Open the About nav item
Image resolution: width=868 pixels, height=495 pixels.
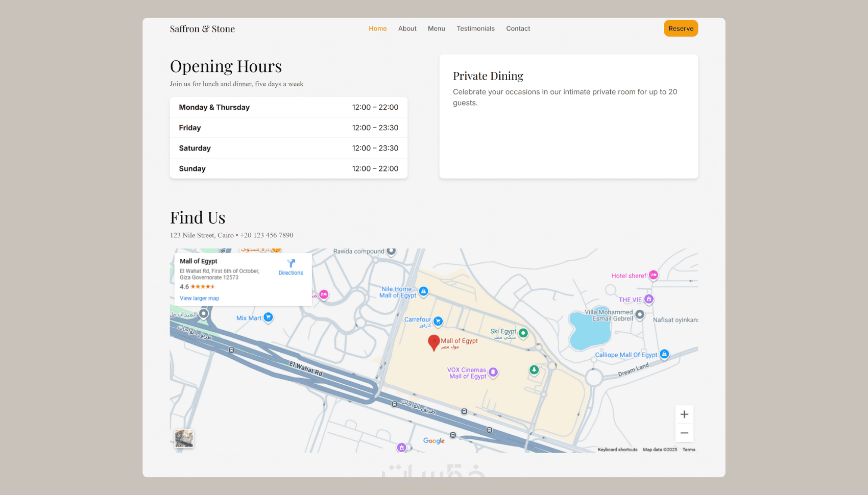407,29
